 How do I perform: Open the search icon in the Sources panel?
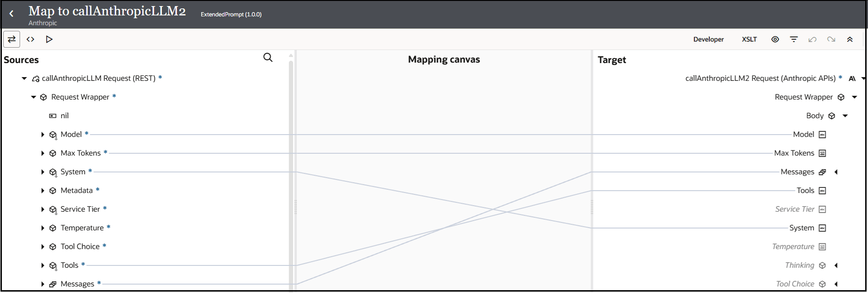coord(268,57)
